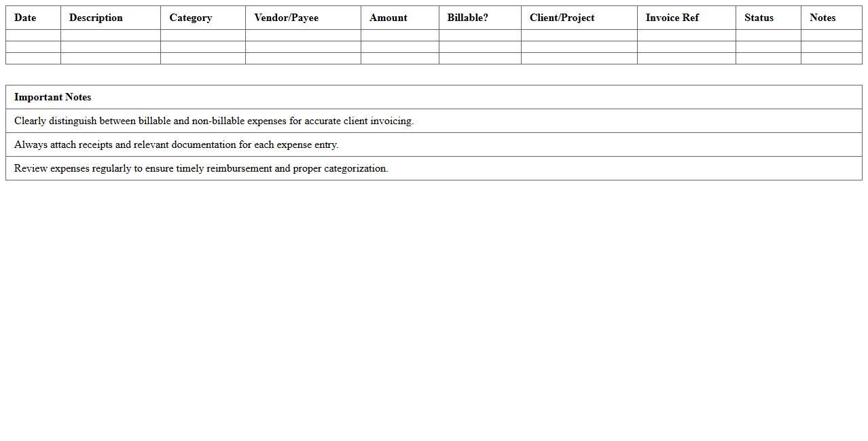Select the third empty row's Invoice Ref cell
This screenshot has height=441, width=868.
click(x=686, y=58)
